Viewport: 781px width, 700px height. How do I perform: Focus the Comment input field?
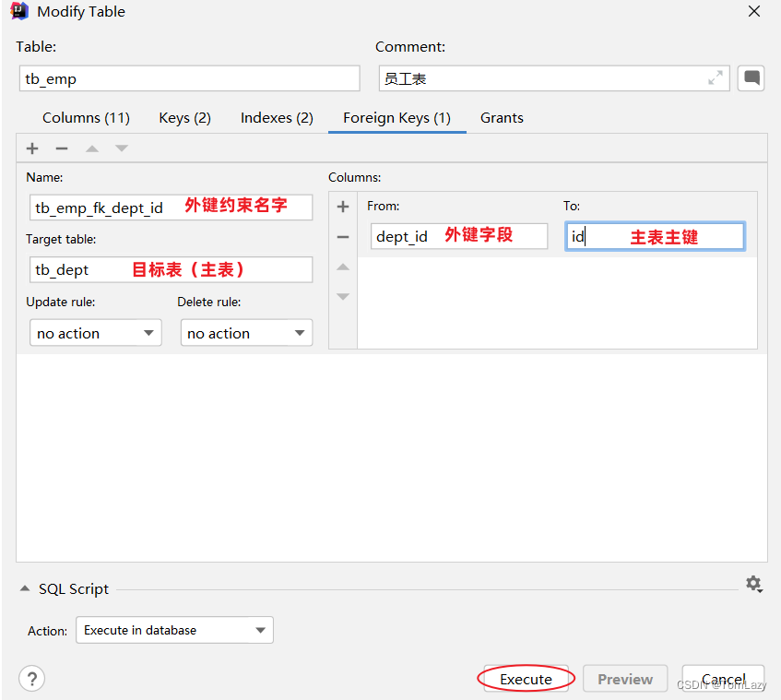pyautogui.click(x=554, y=78)
